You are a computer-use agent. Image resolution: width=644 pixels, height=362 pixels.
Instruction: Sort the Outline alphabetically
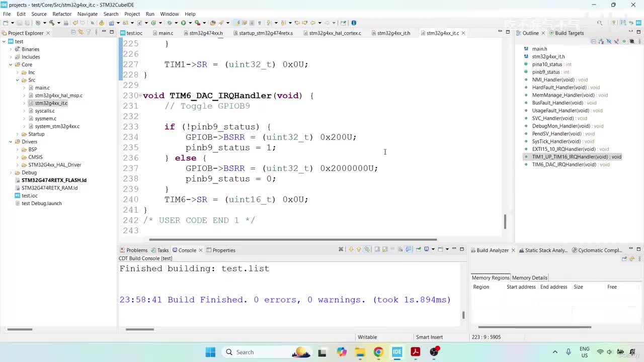click(601, 41)
